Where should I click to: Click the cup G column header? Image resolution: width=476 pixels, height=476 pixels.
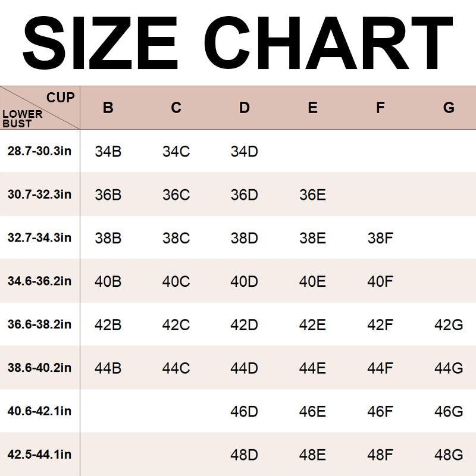pos(449,108)
